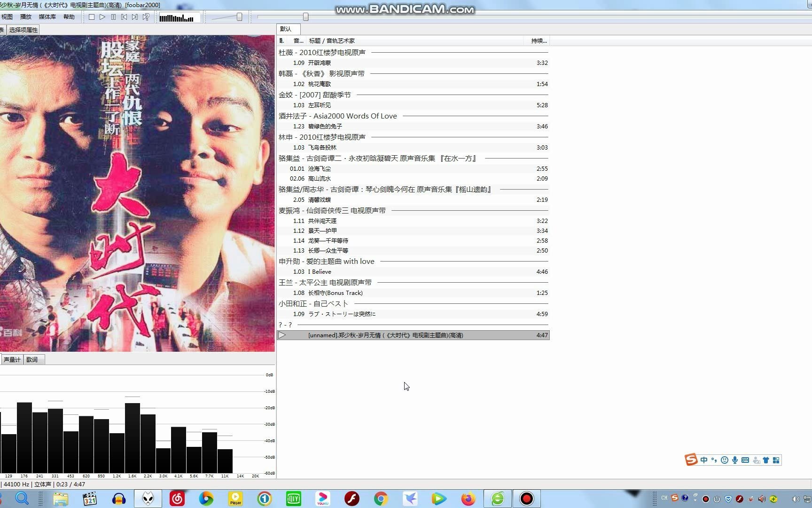Open iQIYI app in taskbar
The image size is (812, 508).
click(x=294, y=499)
